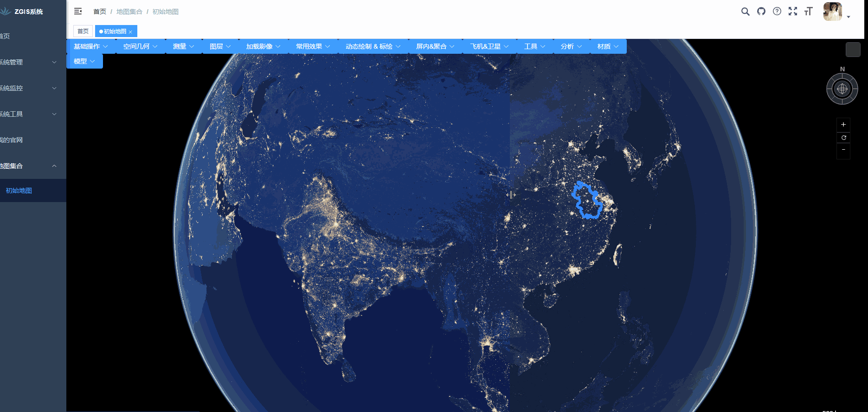Expand the 系统监控 sidebar menu
Viewport: 868px width, 412px height.
33,88
